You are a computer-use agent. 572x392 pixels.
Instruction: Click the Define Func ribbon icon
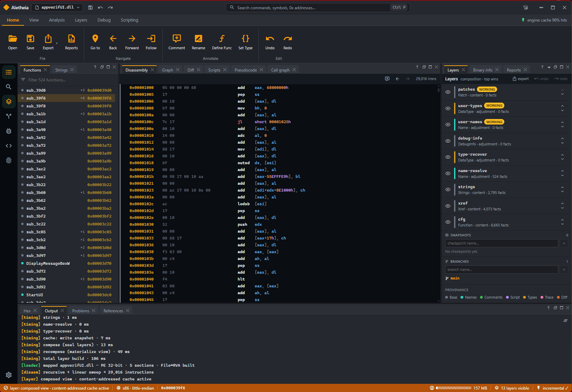coord(222,38)
